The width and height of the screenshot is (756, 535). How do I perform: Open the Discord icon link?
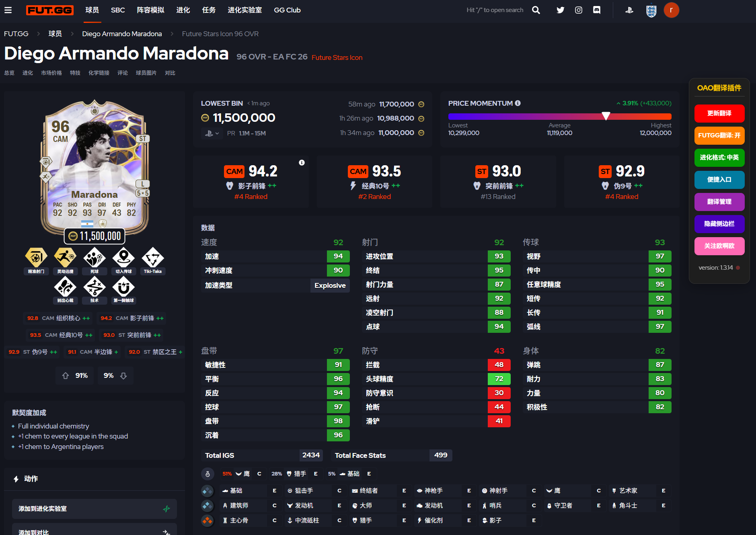coord(597,10)
